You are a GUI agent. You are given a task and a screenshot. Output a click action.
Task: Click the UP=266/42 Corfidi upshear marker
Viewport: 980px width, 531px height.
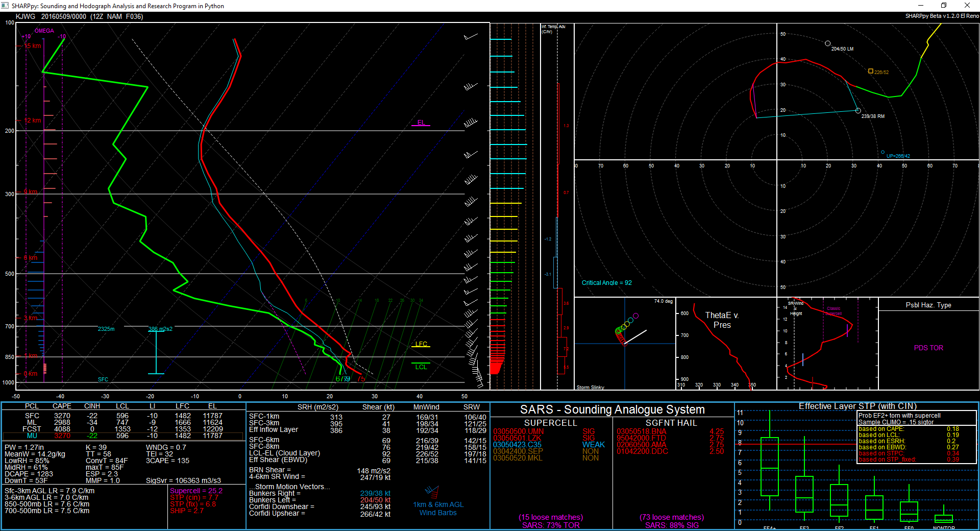pyautogui.click(x=883, y=152)
